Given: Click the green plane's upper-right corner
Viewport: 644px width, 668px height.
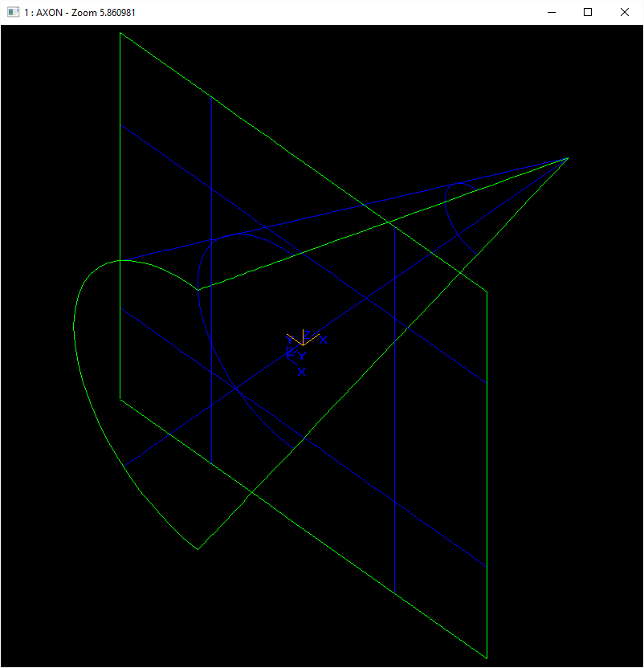Looking at the screenshot, I should pyautogui.click(x=487, y=291).
